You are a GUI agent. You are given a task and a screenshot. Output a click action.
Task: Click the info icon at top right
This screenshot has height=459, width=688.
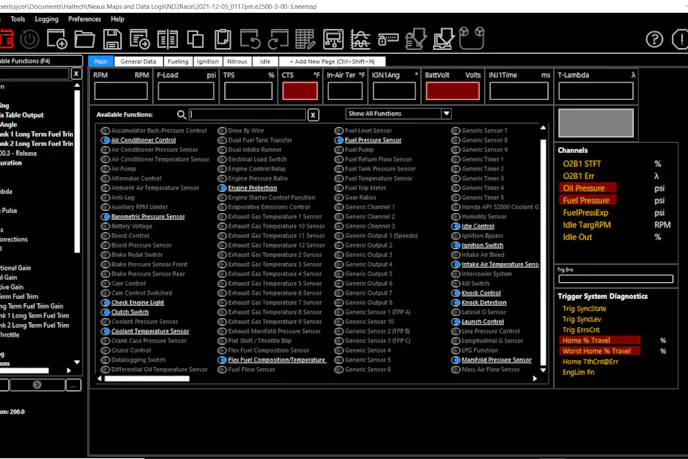coord(681,40)
